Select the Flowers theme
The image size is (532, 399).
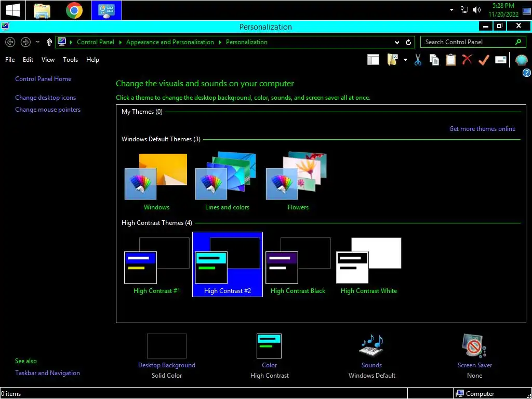coord(298,181)
